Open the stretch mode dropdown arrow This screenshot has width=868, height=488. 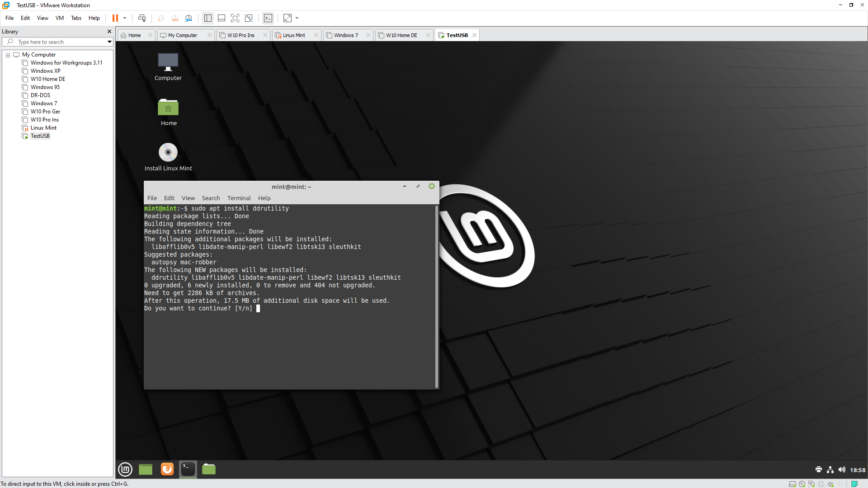(297, 18)
